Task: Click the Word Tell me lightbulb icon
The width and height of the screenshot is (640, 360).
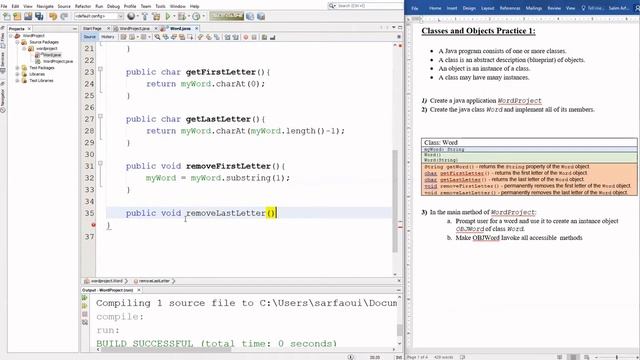Action: pyautogui.click(x=583, y=8)
